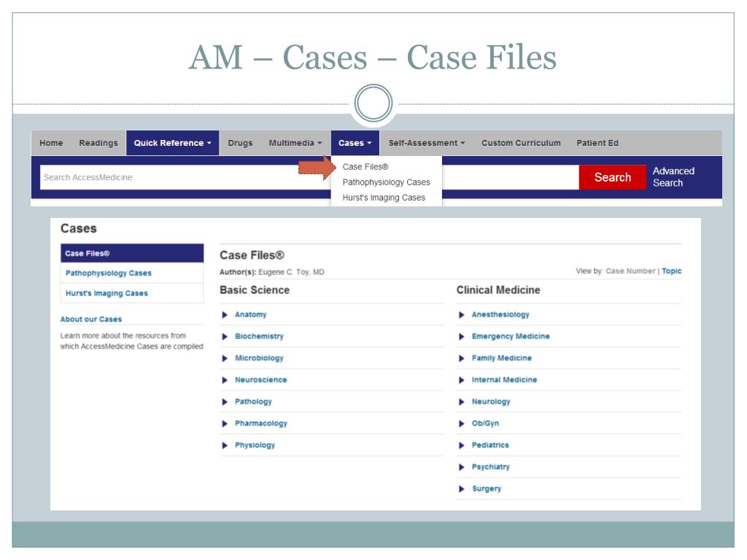The image size is (747, 560).
Task: Open the Patient Ed nav item
Action: [597, 143]
